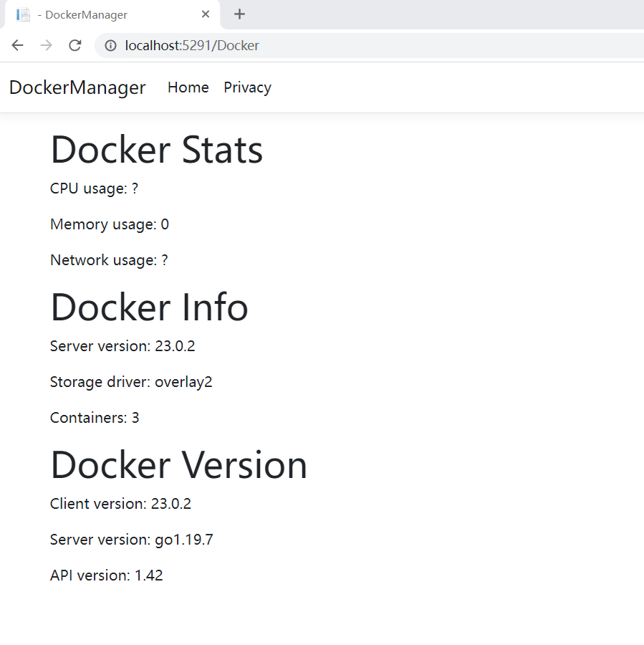Select 'API version: 1.42' text
This screenshot has height=645, width=644.
coord(107,575)
